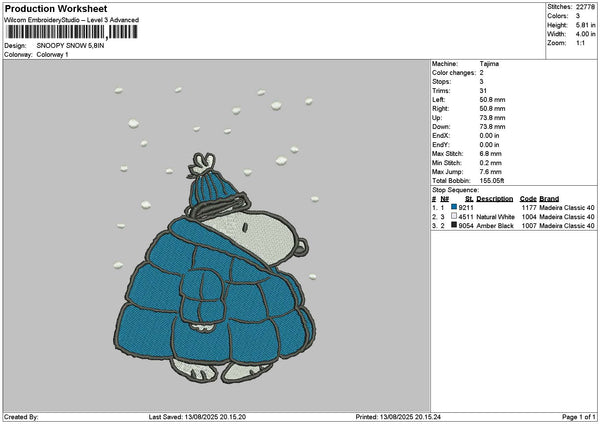
Task: Click the 'Production Worksheet' title
Action: pos(56,8)
